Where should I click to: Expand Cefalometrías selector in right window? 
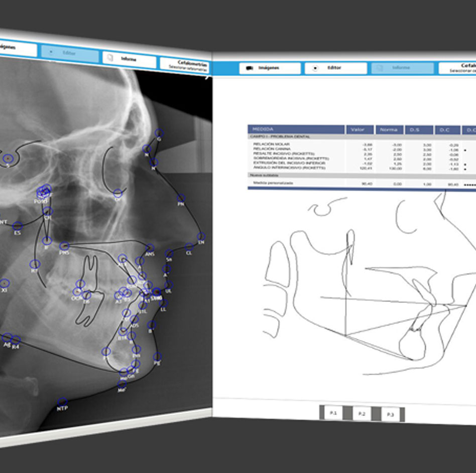click(x=457, y=68)
